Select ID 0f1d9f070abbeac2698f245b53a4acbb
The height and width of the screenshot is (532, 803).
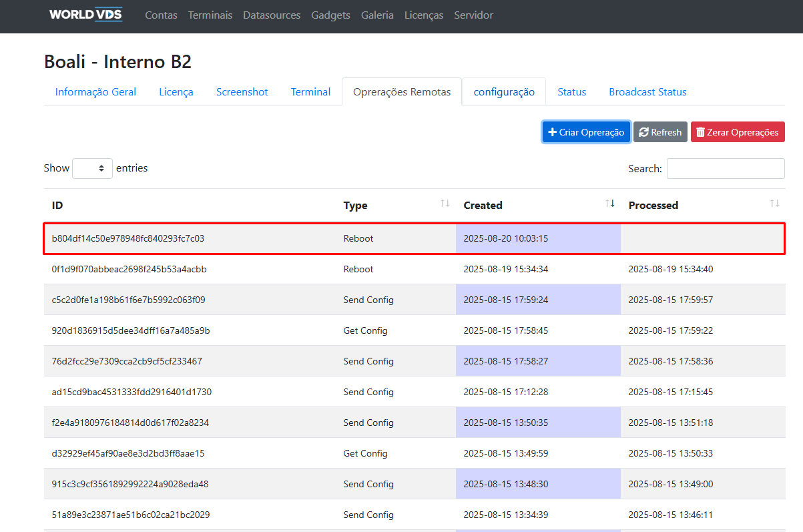129,269
